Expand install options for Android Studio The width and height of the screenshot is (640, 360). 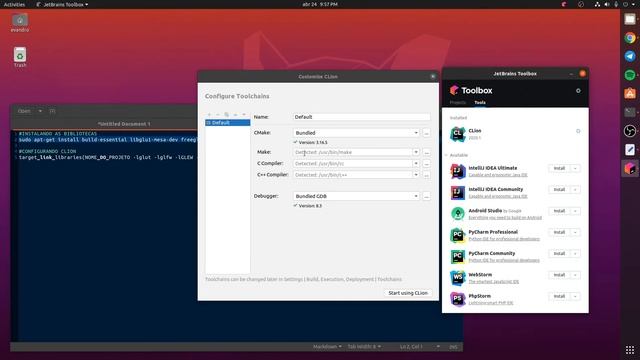pyautogui.click(x=575, y=211)
